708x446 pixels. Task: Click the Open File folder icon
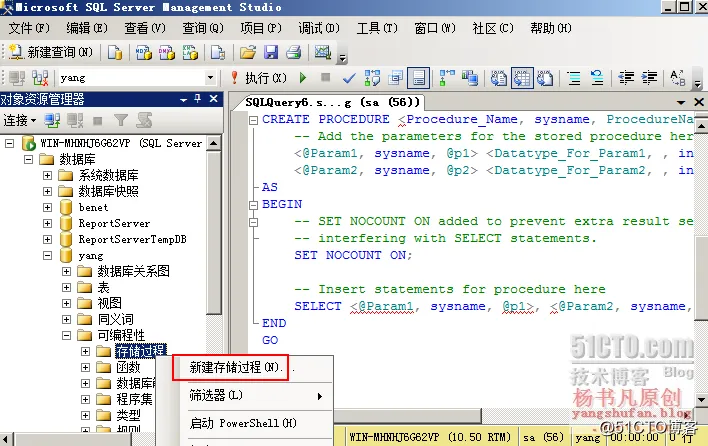click(x=247, y=52)
